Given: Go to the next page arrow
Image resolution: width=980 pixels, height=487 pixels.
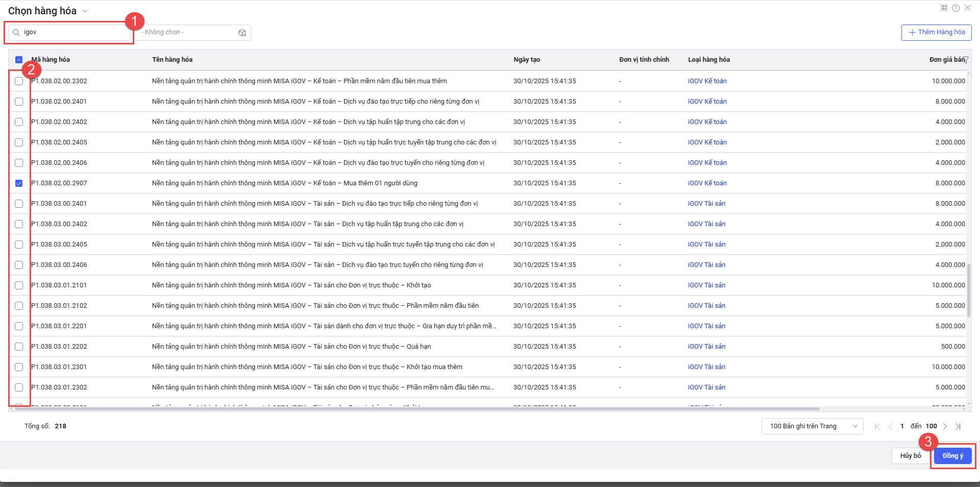Looking at the screenshot, I should pyautogui.click(x=945, y=426).
